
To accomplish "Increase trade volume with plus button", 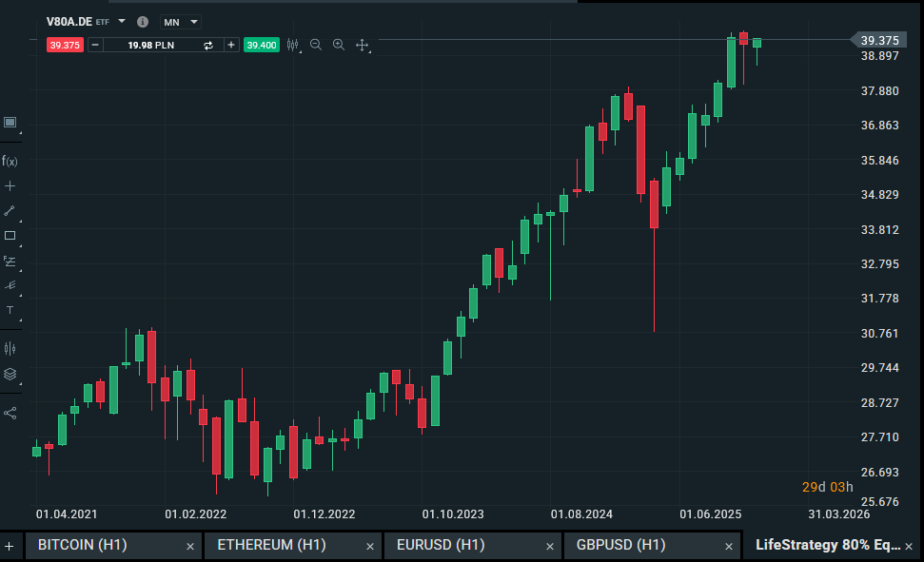I will (231, 45).
